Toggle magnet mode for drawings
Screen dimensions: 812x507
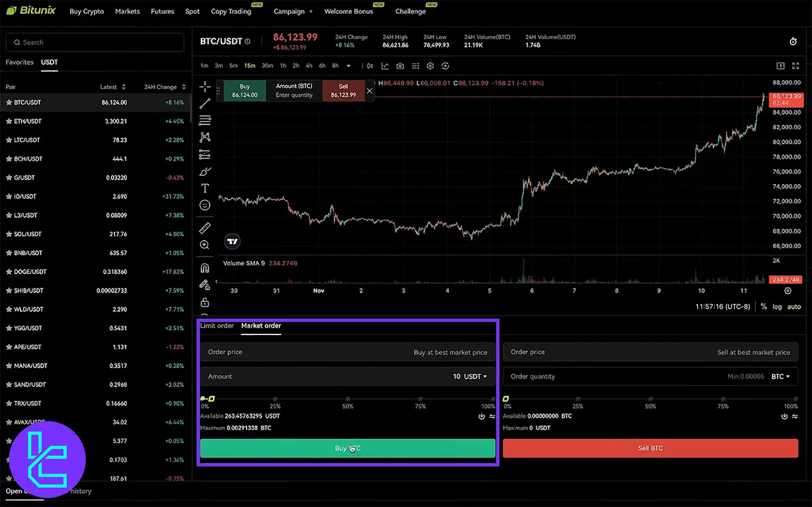pyautogui.click(x=205, y=268)
